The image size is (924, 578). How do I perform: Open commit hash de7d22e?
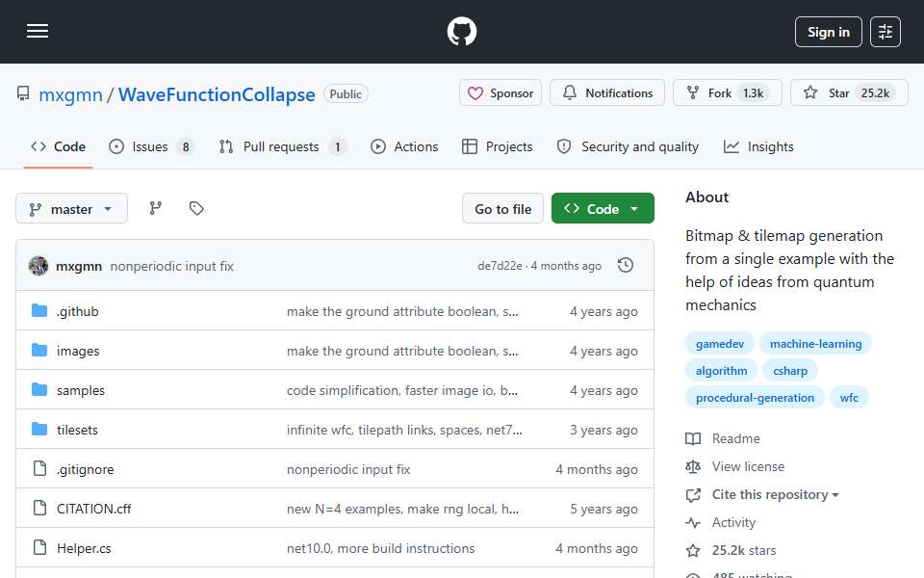tap(500, 266)
